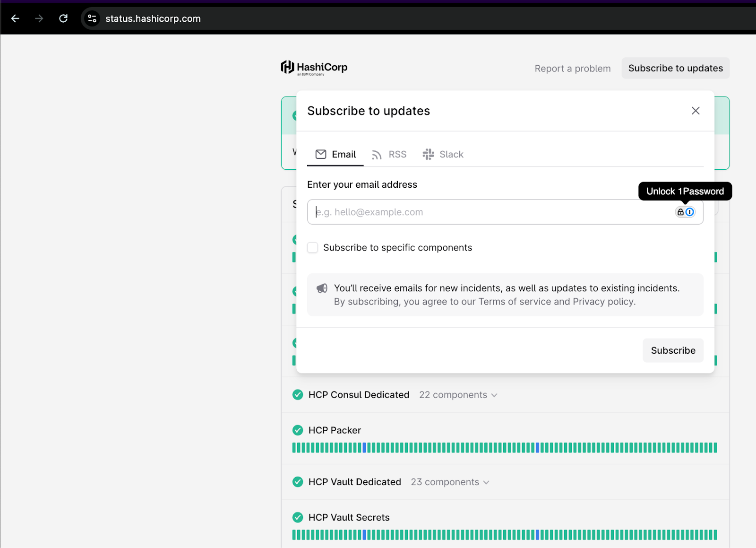Close the Subscribe to updates dialog
The height and width of the screenshot is (548, 756).
coord(695,111)
